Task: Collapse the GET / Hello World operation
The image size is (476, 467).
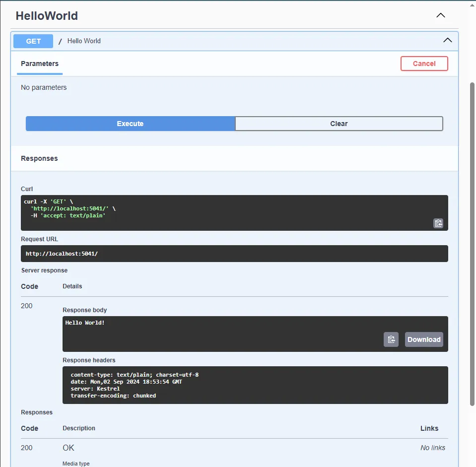Action: coord(448,40)
